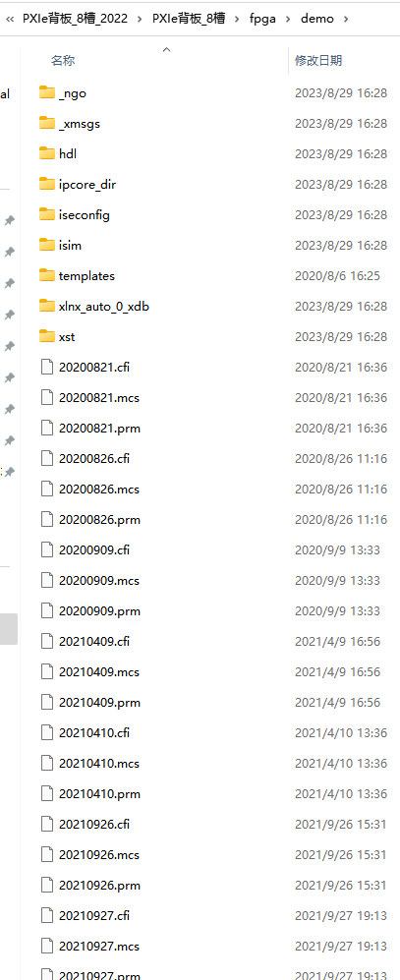Sort files by 名称 column header
400x980 pixels.
[63, 61]
